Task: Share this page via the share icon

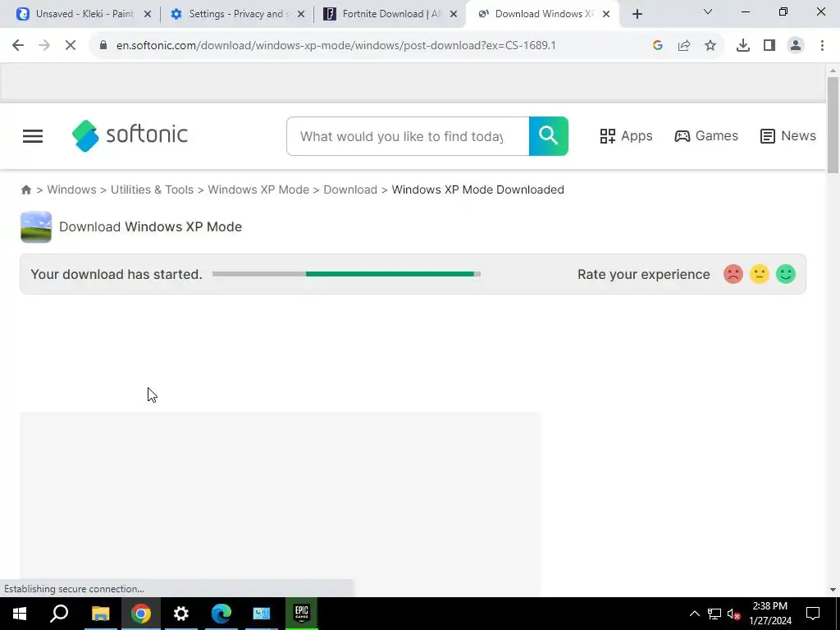Action: (684, 46)
